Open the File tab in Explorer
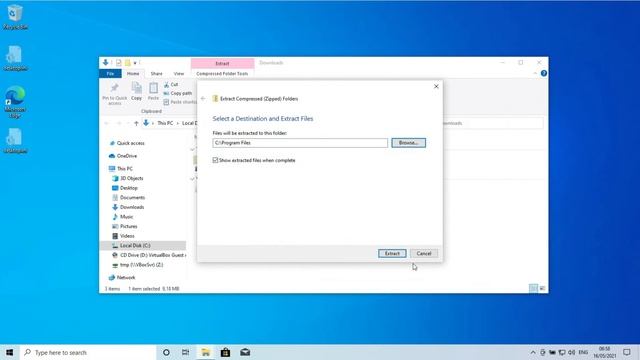Image resolution: width=640 pixels, height=360 pixels. [x=110, y=73]
